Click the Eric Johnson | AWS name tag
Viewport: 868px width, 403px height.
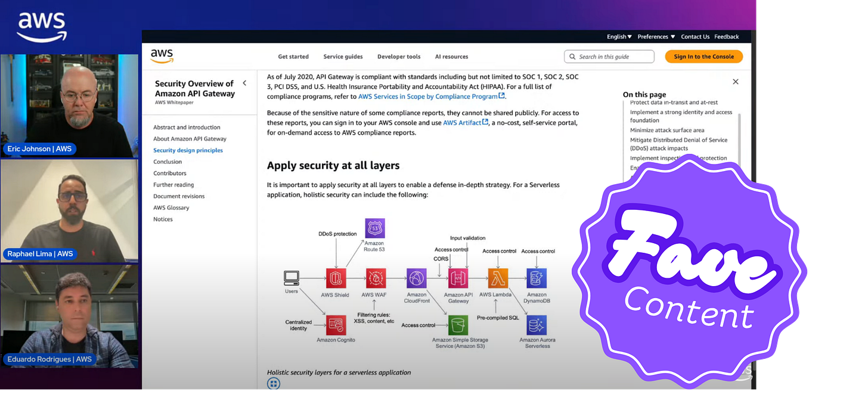pyautogui.click(x=39, y=148)
